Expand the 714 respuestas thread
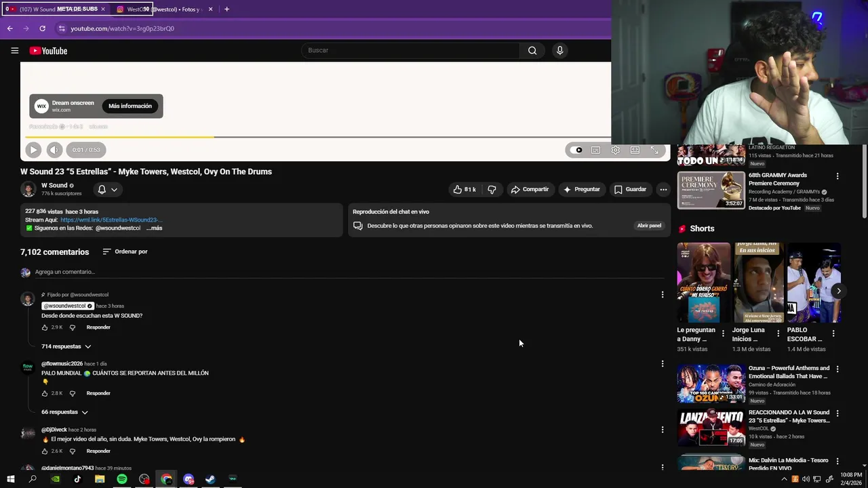The width and height of the screenshot is (868, 488). click(x=66, y=346)
